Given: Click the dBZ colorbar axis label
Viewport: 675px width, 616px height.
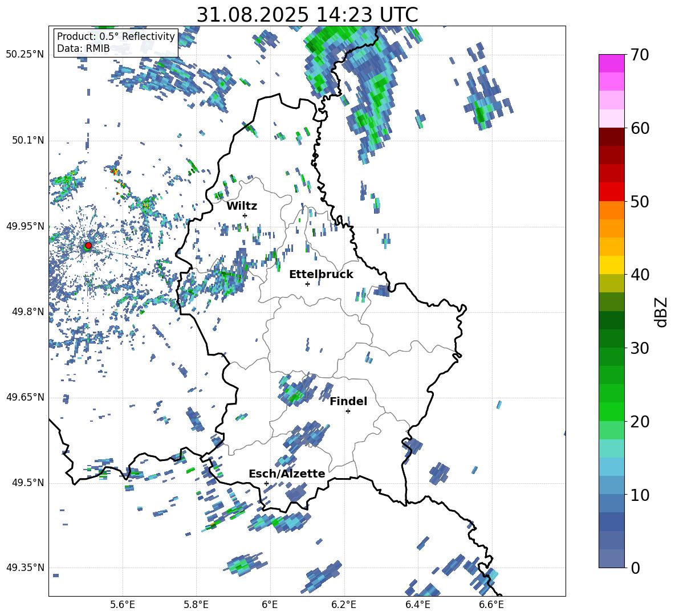Looking at the screenshot, I should click(x=661, y=312).
